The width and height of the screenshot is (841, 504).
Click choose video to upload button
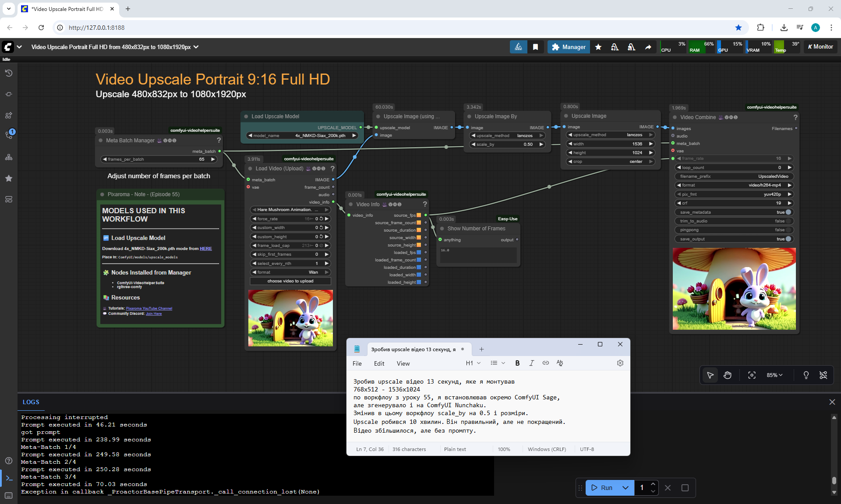click(x=290, y=281)
